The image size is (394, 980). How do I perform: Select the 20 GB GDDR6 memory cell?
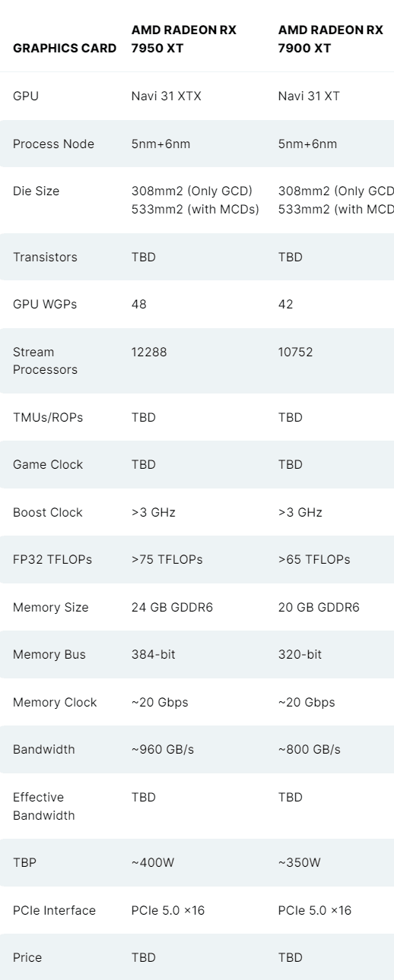click(319, 607)
